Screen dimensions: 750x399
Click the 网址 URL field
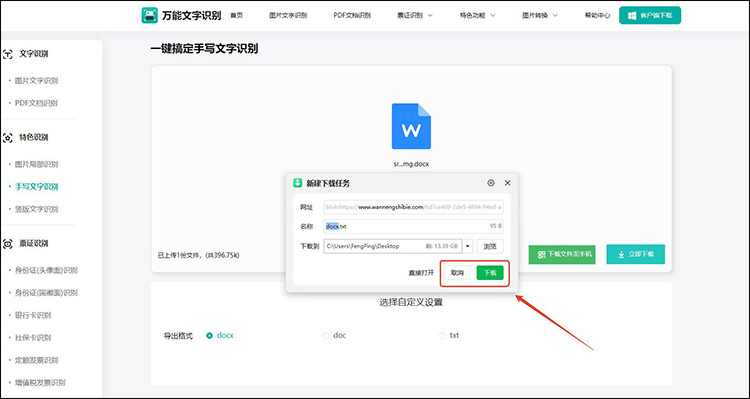[x=413, y=207]
